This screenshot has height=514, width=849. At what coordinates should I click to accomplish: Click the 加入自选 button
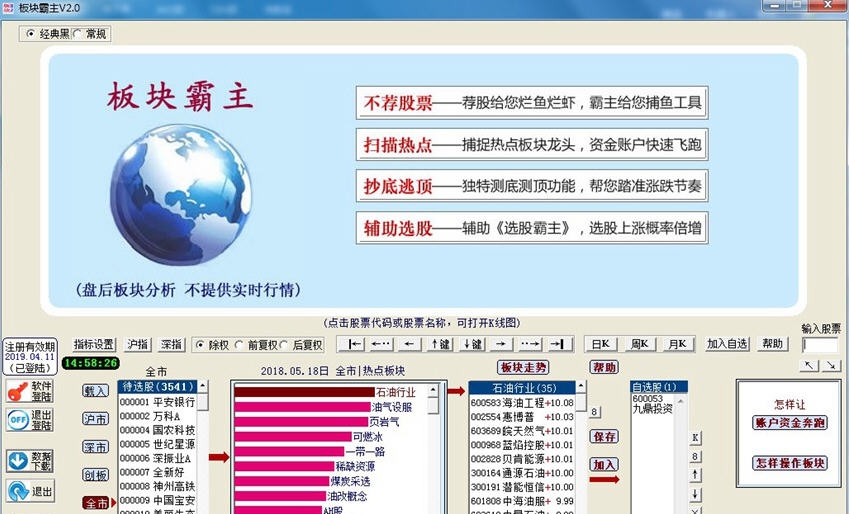coord(727,343)
